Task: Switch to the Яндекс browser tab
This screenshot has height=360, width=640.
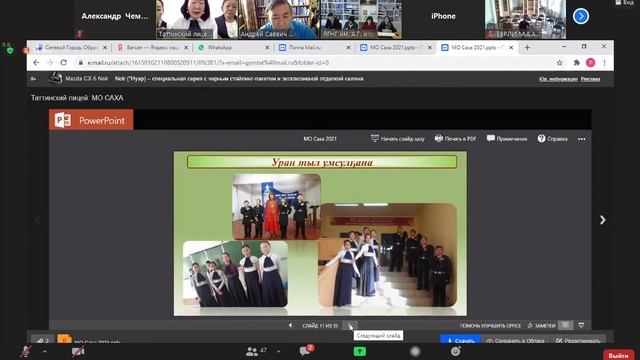Action: coord(152,48)
